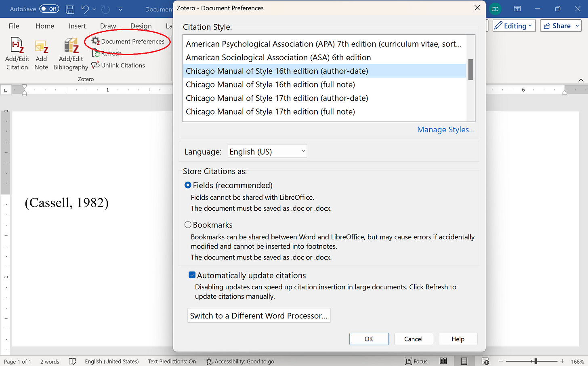Click the zoom in plus button
The width and height of the screenshot is (588, 366).
562,361
